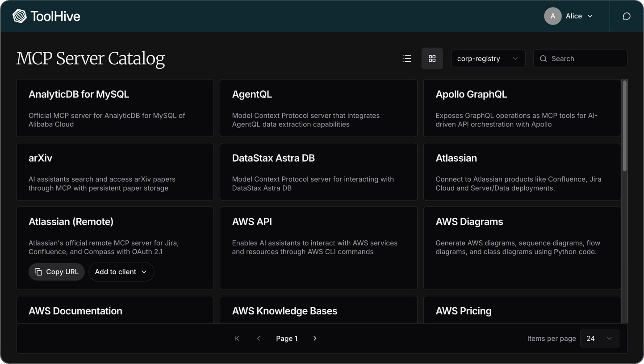Go to the first page

(x=237, y=339)
